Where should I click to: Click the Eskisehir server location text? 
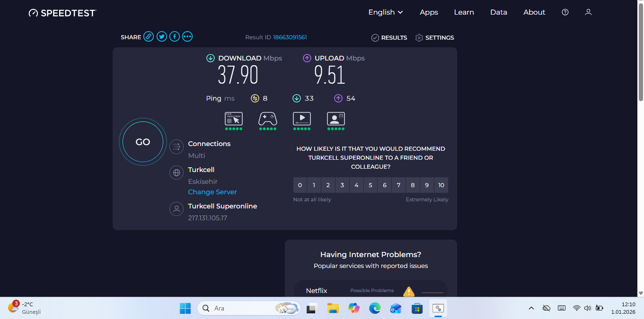pos(203,181)
